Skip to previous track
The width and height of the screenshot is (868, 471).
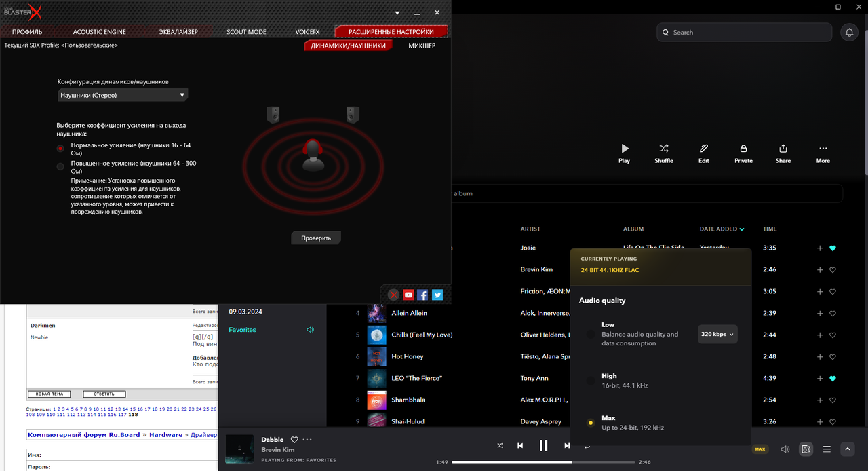[520, 446]
